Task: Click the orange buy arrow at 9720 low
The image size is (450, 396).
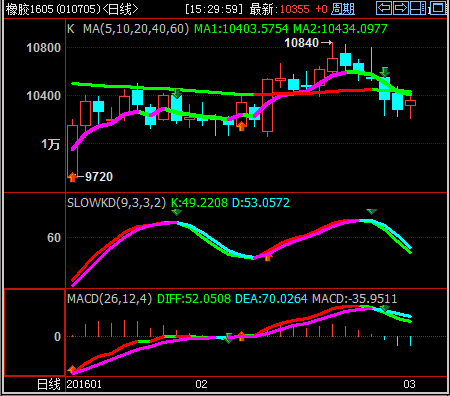Action: coord(72,177)
